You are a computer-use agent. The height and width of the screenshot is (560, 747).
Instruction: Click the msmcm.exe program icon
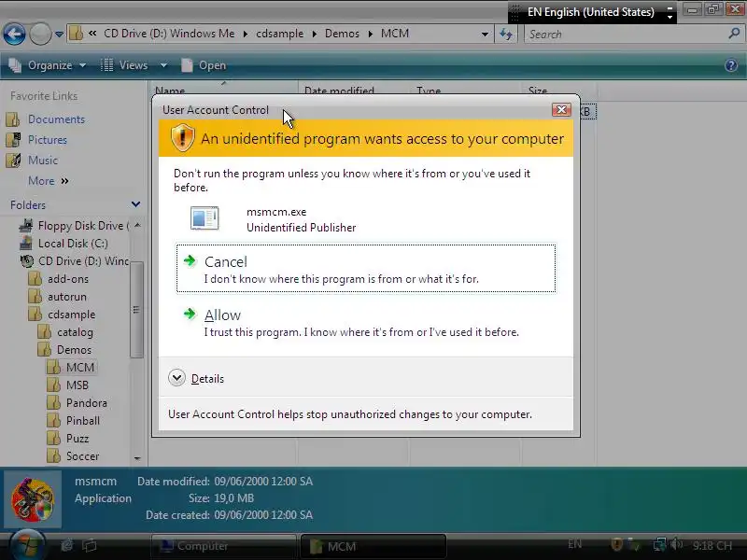(x=204, y=218)
